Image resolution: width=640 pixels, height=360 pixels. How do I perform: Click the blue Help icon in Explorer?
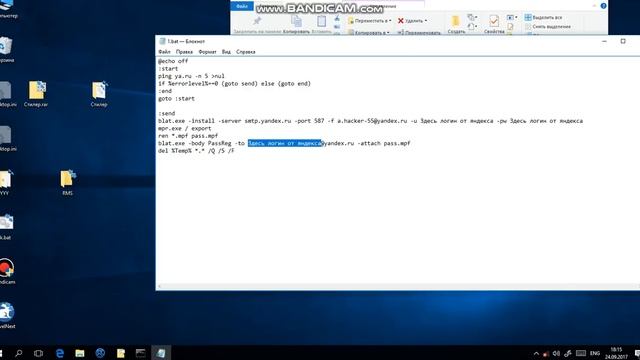[x=603, y=6]
